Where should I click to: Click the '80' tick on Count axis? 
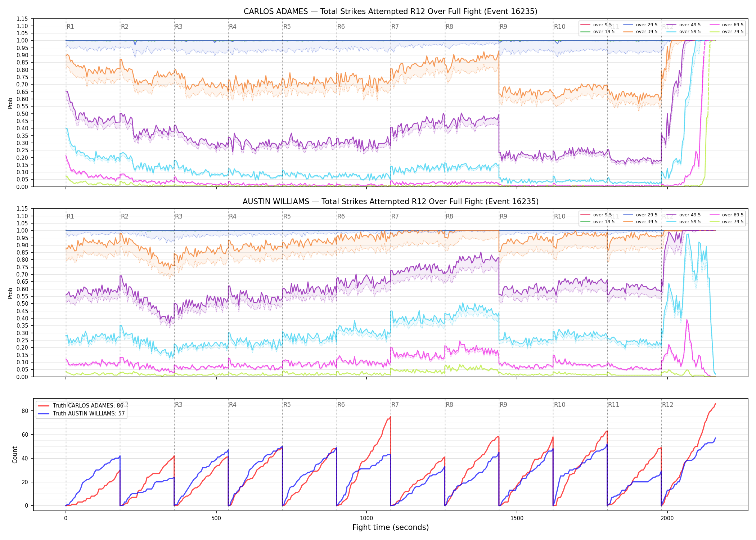[25, 411]
